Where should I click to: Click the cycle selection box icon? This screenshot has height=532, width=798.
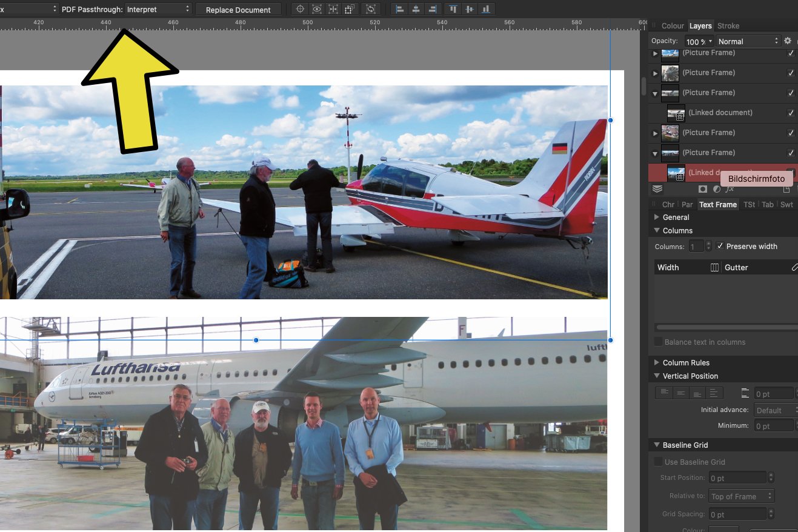[370, 9]
